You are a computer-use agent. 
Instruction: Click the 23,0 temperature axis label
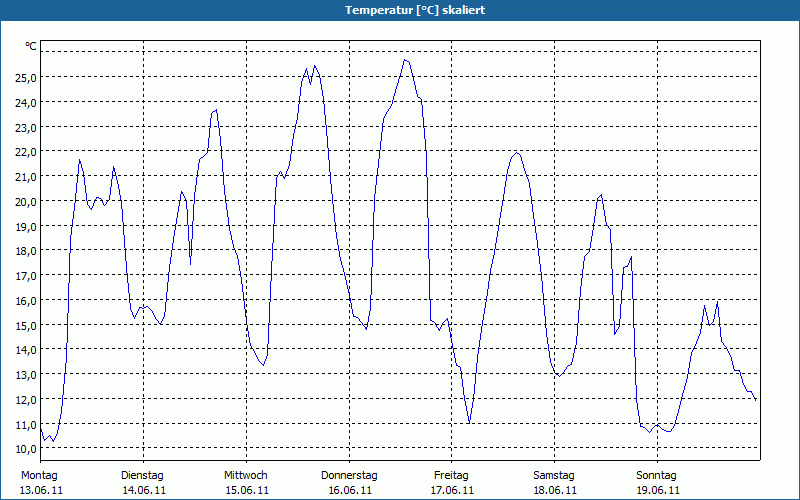[24, 128]
